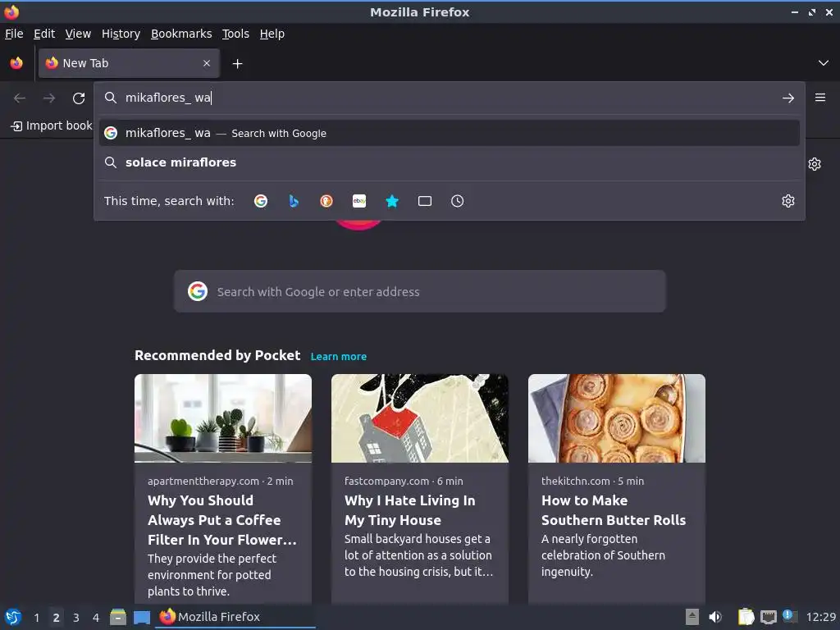The width and height of the screenshot is (840, 630).
Task: Search bookmarks with the star icon
Action: pos(392,201)
